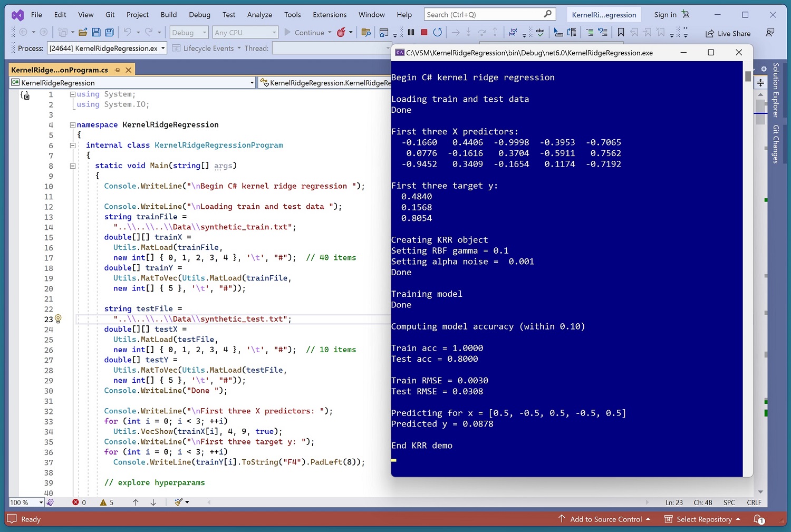Pause execution with Break All icon
The image size is (791, 532).
pos(411,33)
